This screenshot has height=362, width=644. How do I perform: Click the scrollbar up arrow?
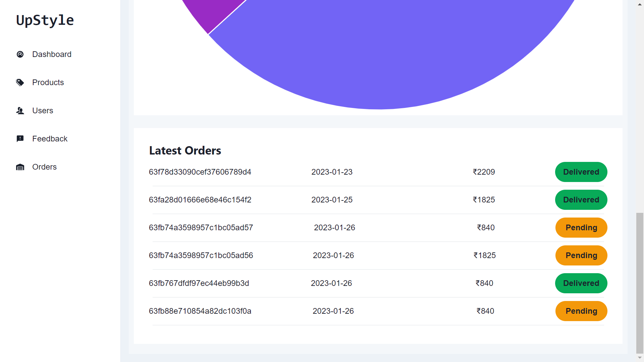point(639,4)
